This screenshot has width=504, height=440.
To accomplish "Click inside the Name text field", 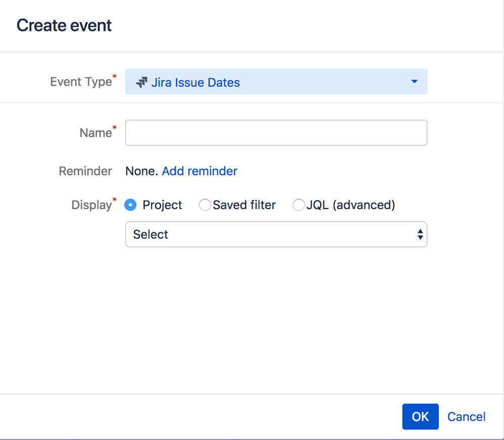I will pos(276,133).
